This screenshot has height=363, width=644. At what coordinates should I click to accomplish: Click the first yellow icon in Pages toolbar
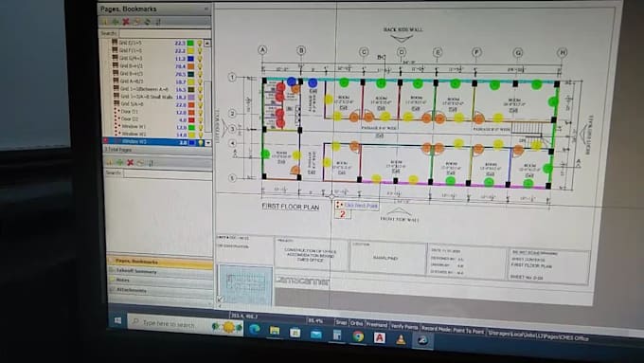[104, 22]
